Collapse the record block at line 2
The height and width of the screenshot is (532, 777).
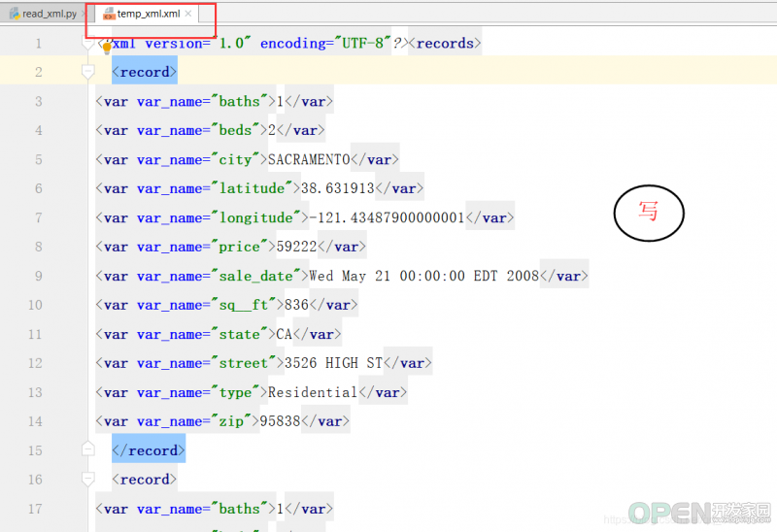point(87,72)
